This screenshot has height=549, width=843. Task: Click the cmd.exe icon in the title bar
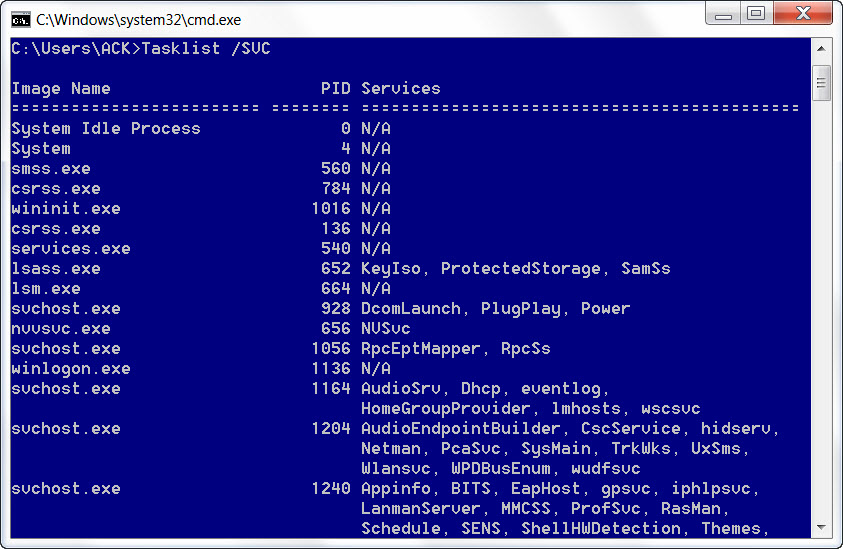pyautogui.click(x=19, y=19)
